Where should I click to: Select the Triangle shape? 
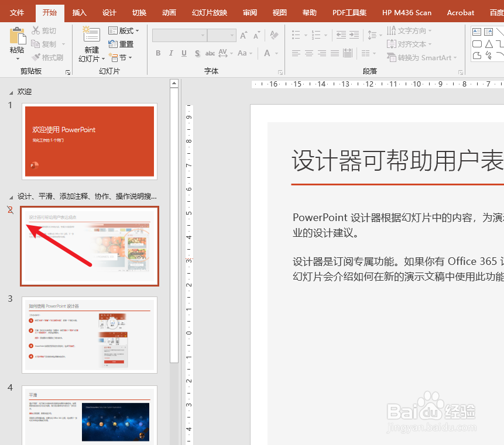(489, 44)
